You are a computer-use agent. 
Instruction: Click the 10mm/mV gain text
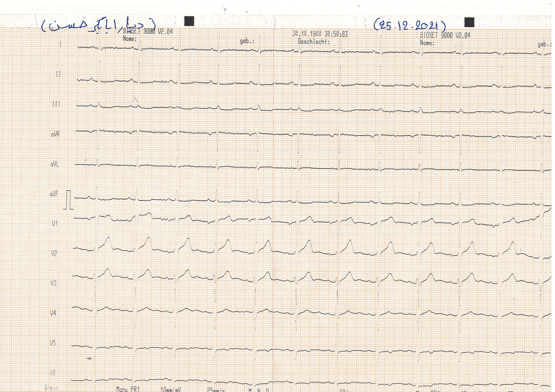[x=171, y=389]
